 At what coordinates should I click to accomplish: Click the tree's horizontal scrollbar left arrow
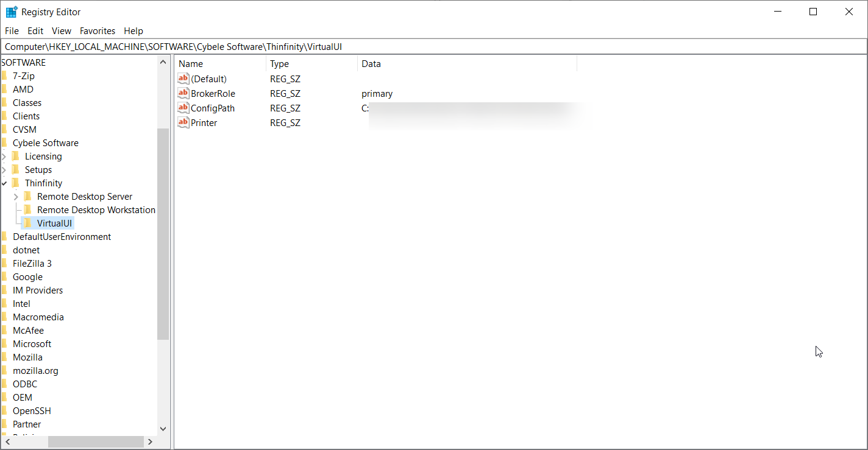click(6, 441)
